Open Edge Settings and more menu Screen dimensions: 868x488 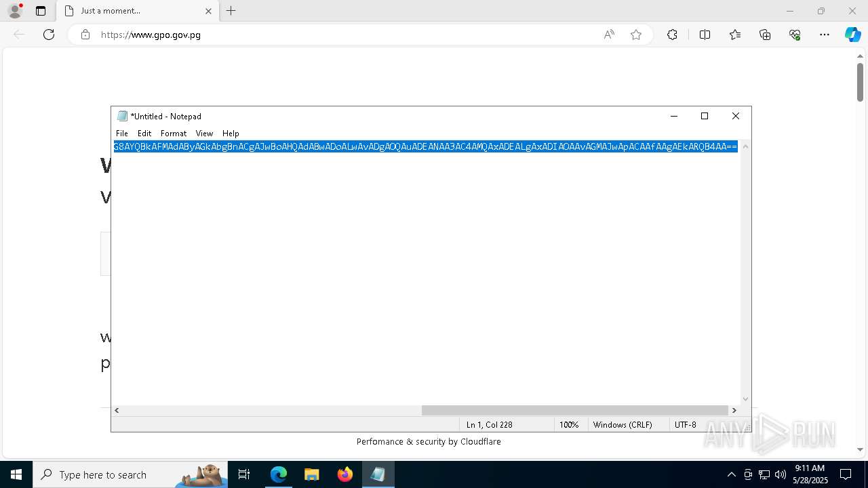point(825,35)
